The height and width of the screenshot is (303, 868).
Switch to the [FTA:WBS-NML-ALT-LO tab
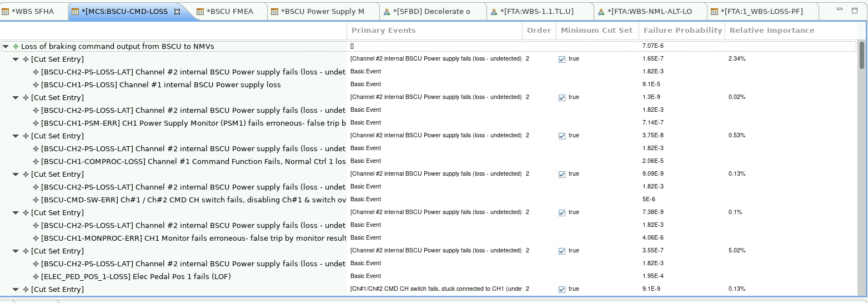[x=650, y=12]
